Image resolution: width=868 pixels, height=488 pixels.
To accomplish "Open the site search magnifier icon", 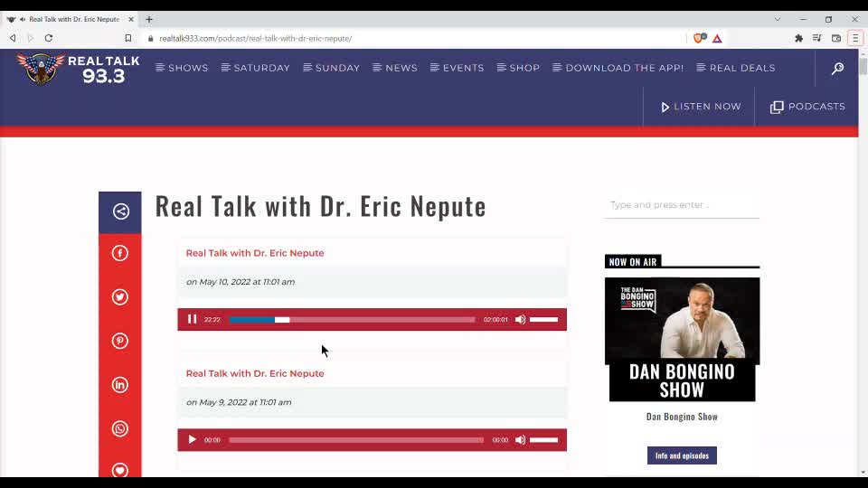I will pos(837,68).
